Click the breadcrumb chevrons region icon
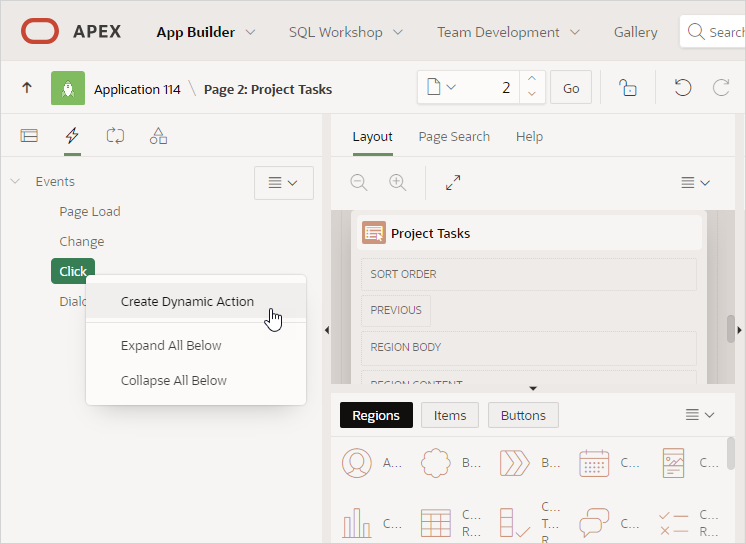Image resolution: width=746 pixels, height=544 pixels. [515, 463]
